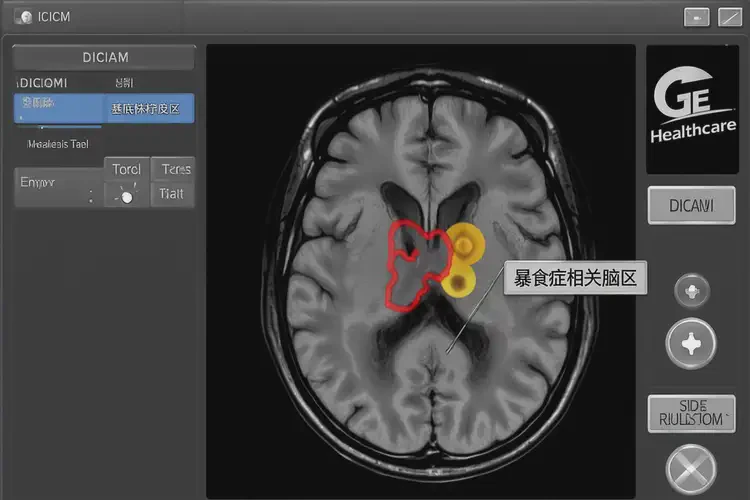
Task: Click the first small title bar button
Action: tap(696, 17)
